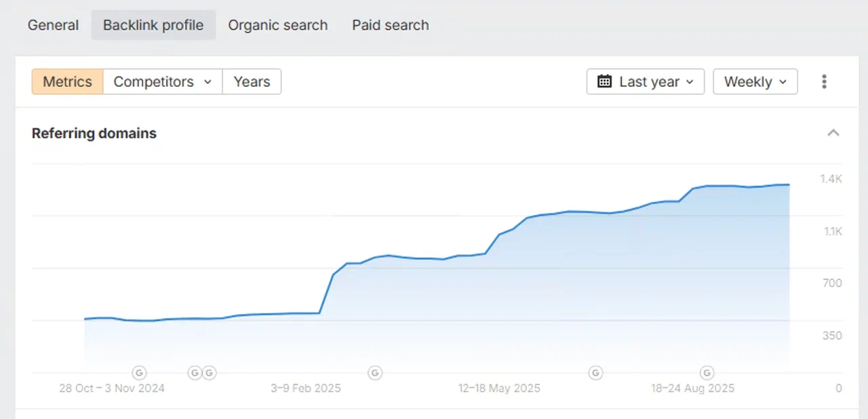Change granularity using the Weekly dropdown
Screen dimensions: 868x419
tap(755, 81)
